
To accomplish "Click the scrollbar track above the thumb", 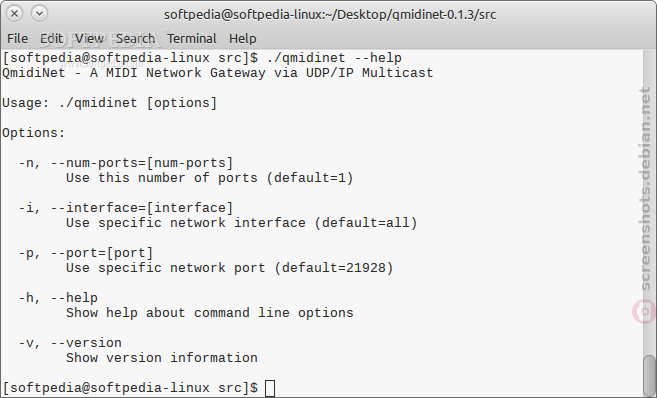I will pos(650,201).
